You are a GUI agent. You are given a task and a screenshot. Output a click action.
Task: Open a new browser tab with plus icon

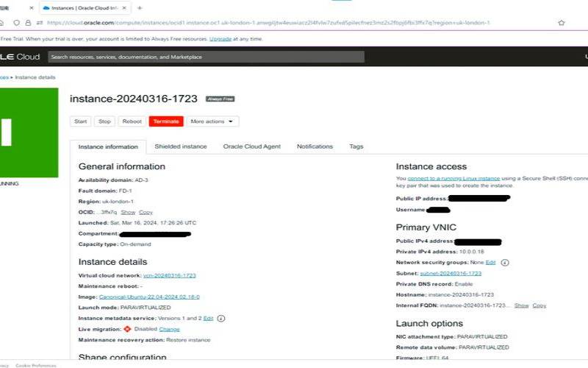(x=140, y=7)
